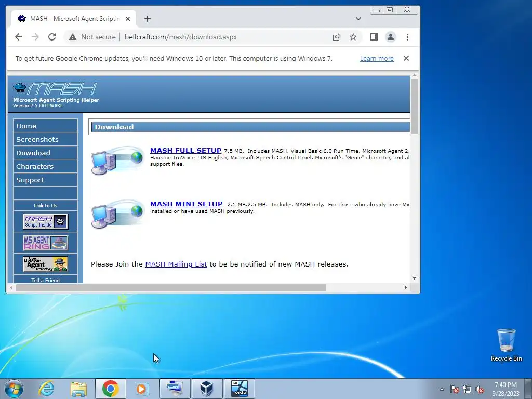
Task: Open Windows Explorer from taskbar
Action: [79, 389]
